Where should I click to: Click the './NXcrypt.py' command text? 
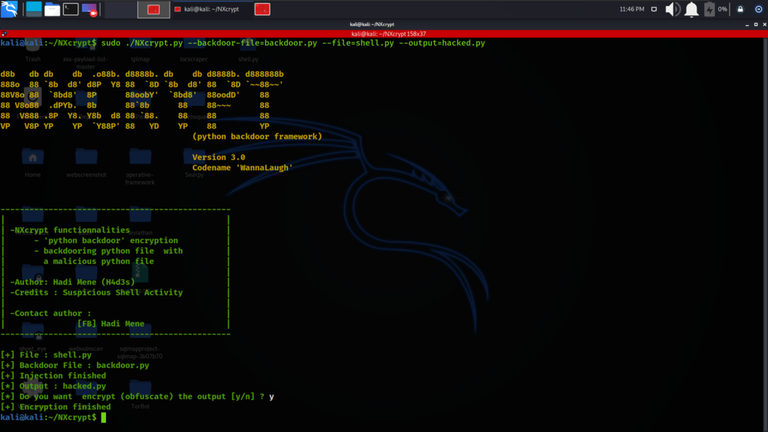pos(154,43)
